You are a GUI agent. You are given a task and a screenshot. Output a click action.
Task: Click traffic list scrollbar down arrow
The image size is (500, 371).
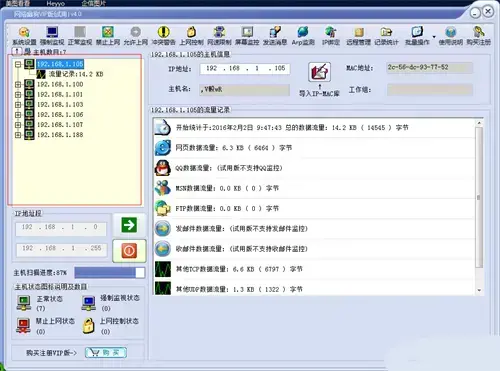[x=479, y=290]
